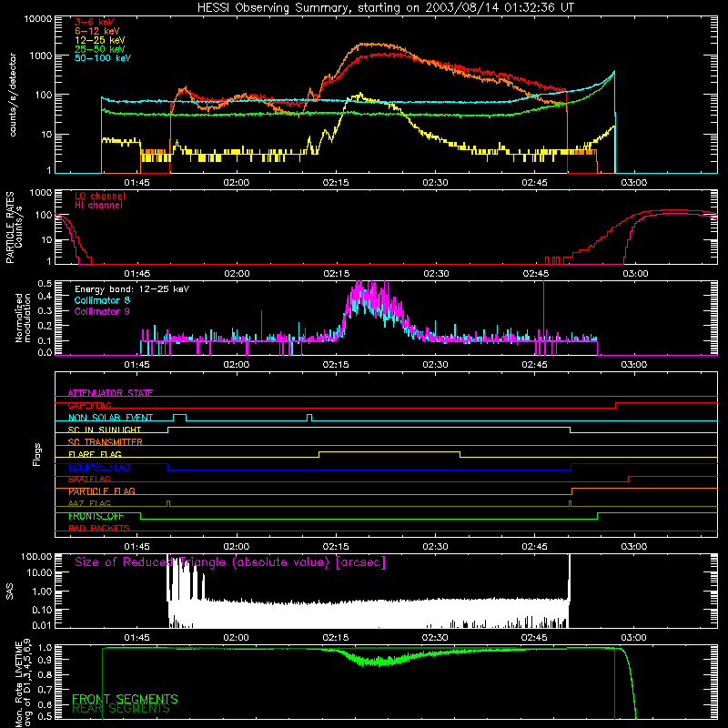Click the Mon. Rate LIVETIME axis label
The width and height of the screenshot is (728, 728).
coord(23,682)
